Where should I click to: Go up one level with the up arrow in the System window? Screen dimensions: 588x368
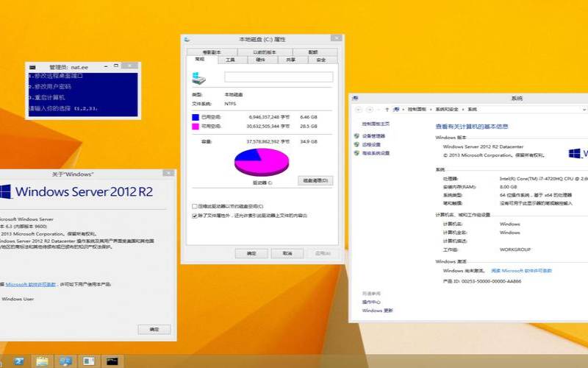pyautogui.click(x=387, y=109)
